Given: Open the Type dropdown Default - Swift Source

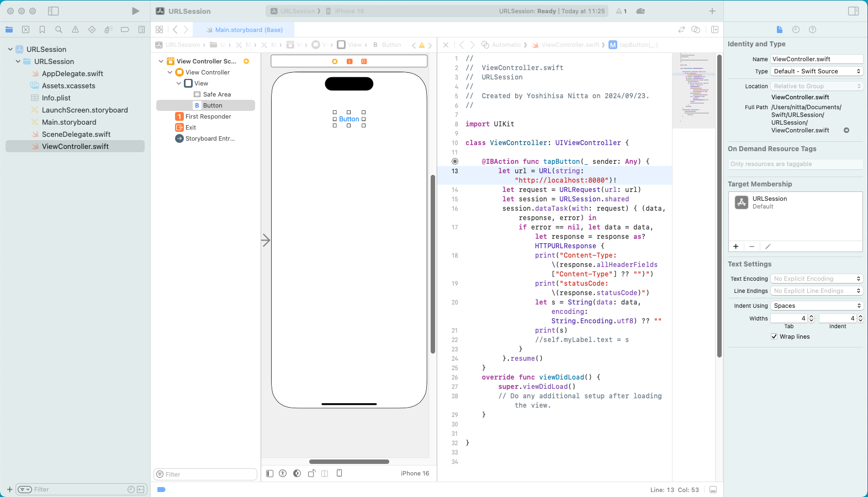Looking at the screenshot, I should tap(817, 71).
